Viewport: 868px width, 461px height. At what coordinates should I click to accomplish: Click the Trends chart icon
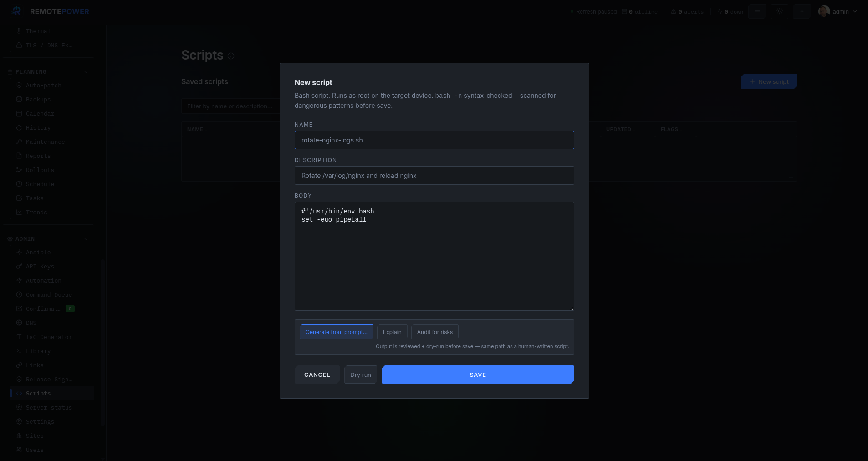point(19,212)
